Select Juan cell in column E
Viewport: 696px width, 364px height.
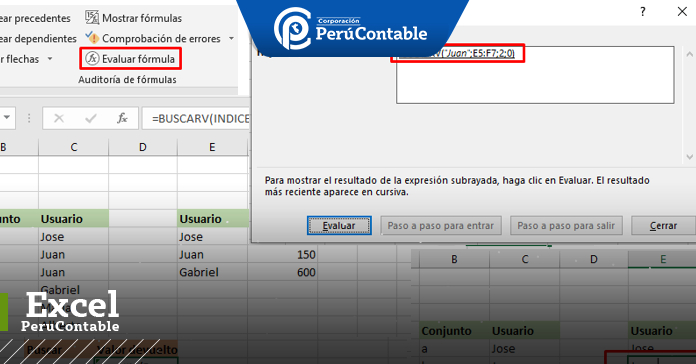213,255
